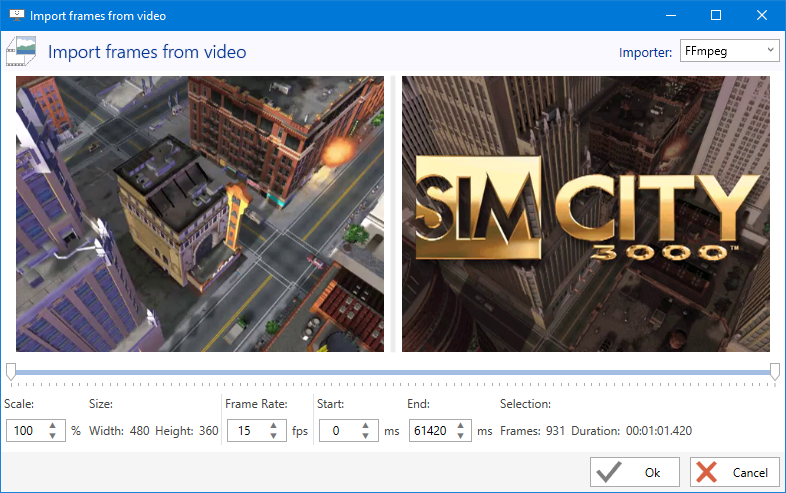786x493 pixels.
Task: Increase the Start time with up arrow
Action: (365, 425)
